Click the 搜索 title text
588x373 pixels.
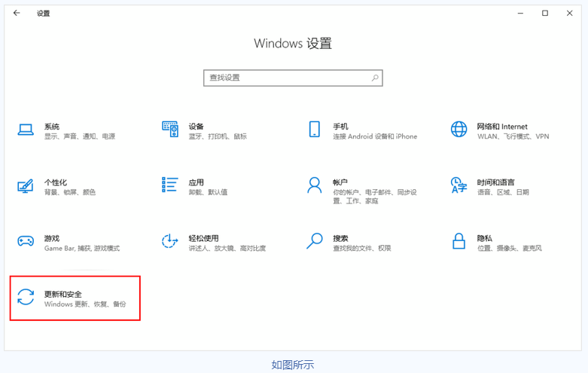click(x=340, y=238)
